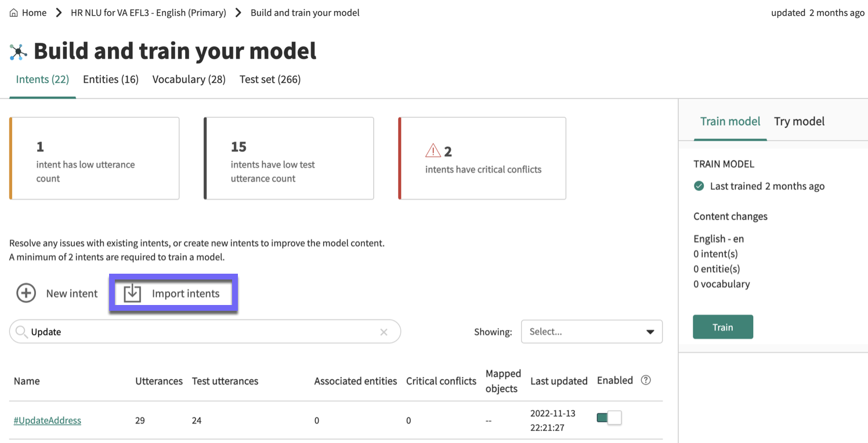The height and width of the screenshot is (443, 868).
Task: Open the low utterance count card
Action: pyautogui.click(x=95, y=158)
